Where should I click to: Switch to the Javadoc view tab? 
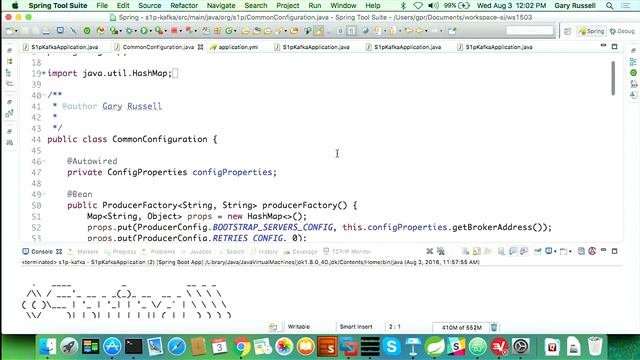197,251
